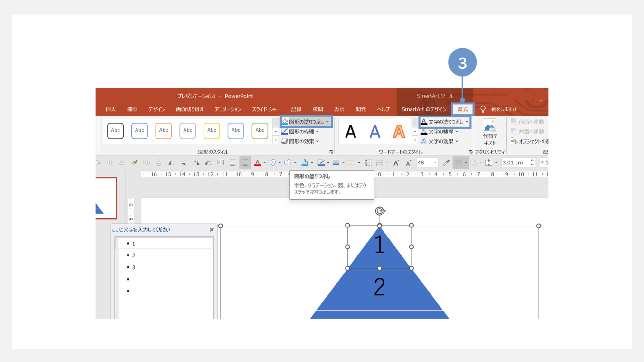Screen dimensions: 644x362
Task: Toggle center text alignment in the toolbar
Action: pos(245,163)
